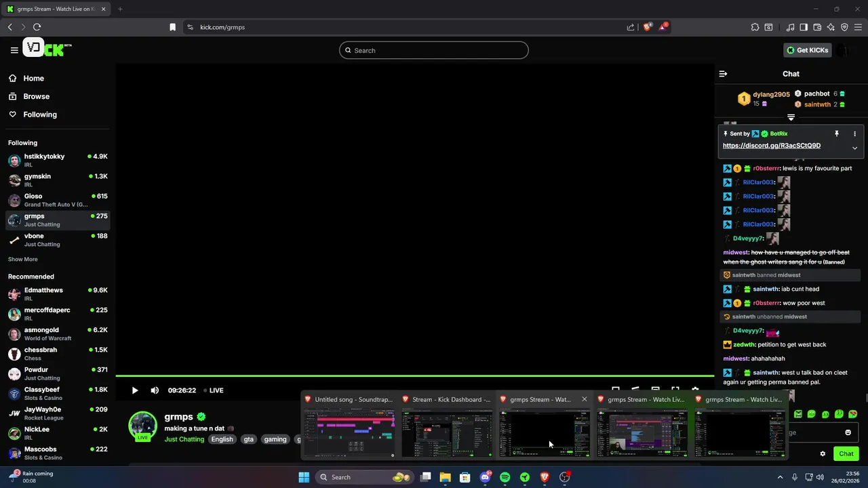868x488 pixels.
Task: Open the discord.gg/R3acSCtQ9D link
Action: click(x=772, y=146)
